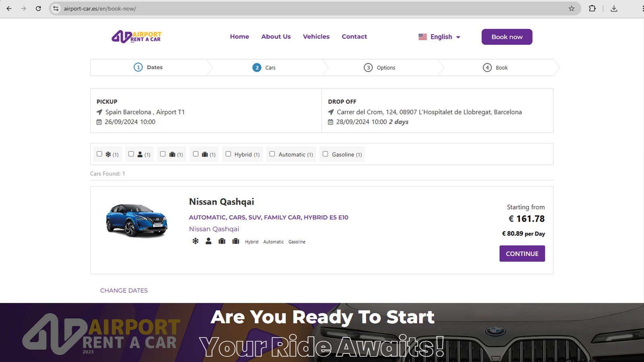Go back to the previous browser page
644x362 pixels.
coord(9,8)
